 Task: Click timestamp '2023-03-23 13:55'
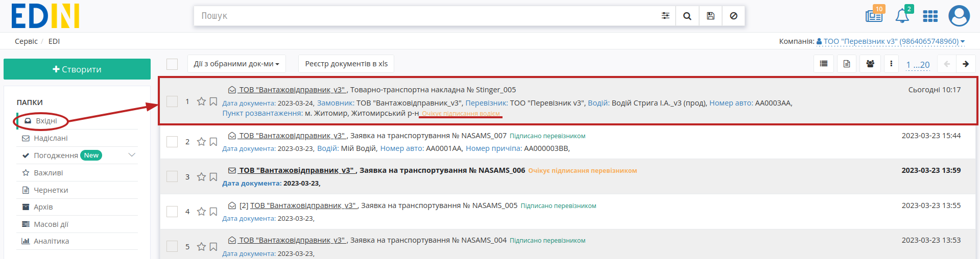tap(931, 205)
